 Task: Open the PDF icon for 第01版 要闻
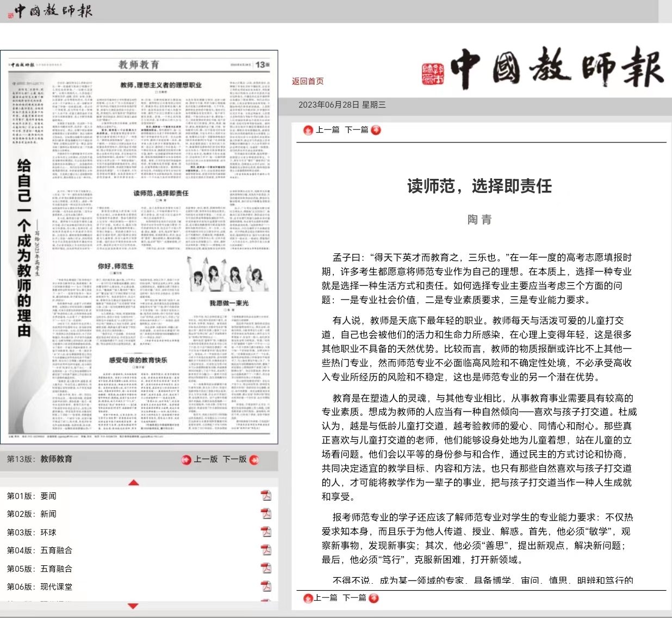point(266,496)
